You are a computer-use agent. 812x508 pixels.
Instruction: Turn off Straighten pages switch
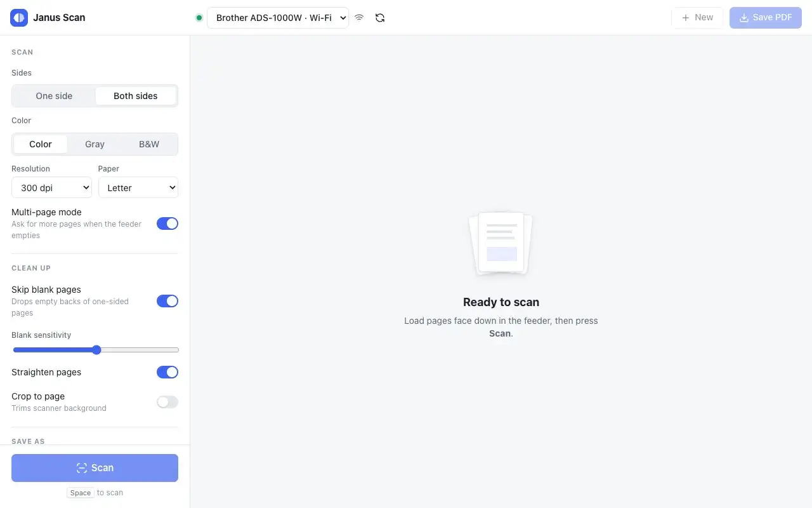coord(167,372)
